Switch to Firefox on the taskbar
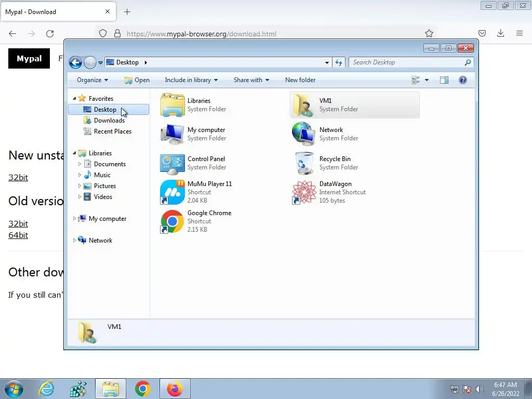The width and height of the screenshot is (532, 399). [x=175, y=389]
